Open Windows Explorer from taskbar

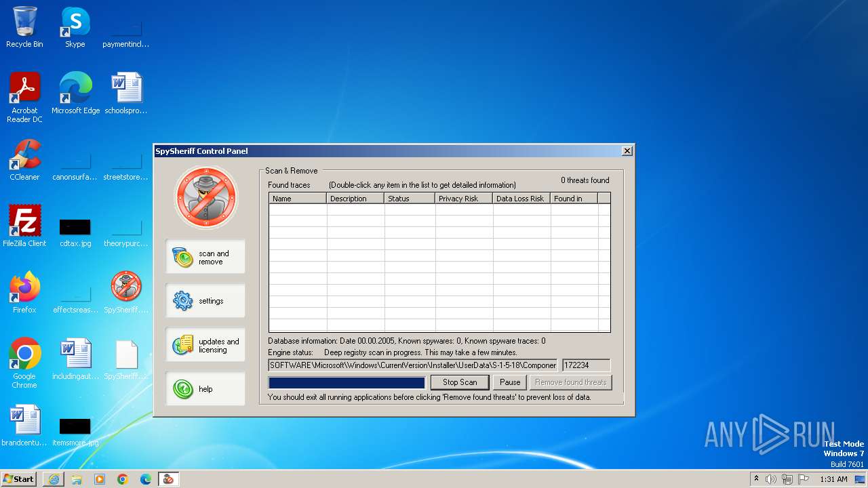pos(77,479)
